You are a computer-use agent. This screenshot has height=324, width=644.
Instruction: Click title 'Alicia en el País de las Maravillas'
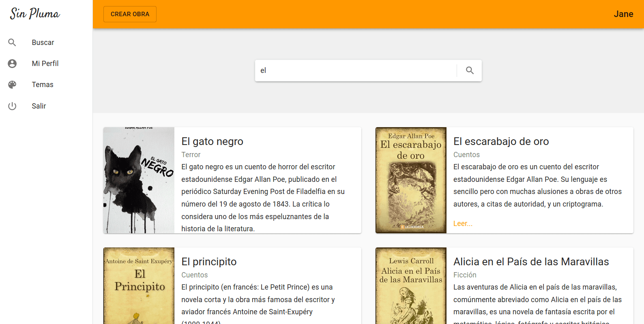pyautogui.click(x=531, y=262)
